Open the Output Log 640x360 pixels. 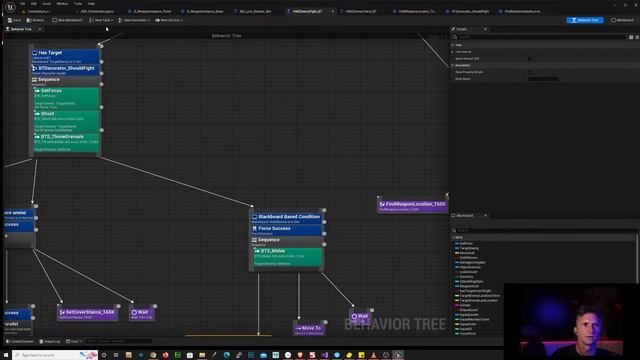[50, 341]
